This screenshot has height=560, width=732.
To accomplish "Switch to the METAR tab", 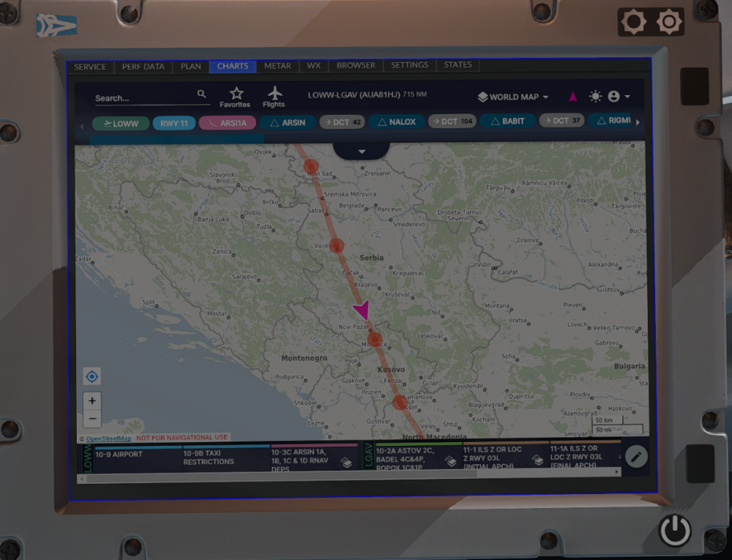I will pos(277,66).
